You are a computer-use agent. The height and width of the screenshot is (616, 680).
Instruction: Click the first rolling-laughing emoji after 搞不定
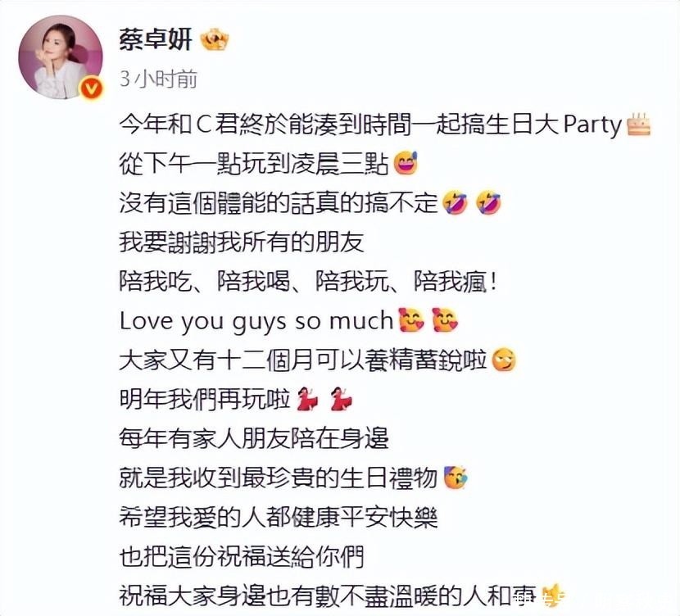(455, 202)
